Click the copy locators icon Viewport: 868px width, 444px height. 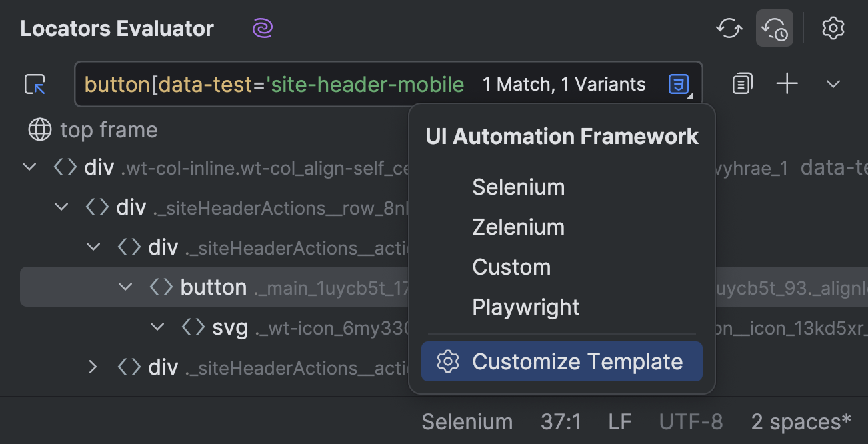(741, 83)
